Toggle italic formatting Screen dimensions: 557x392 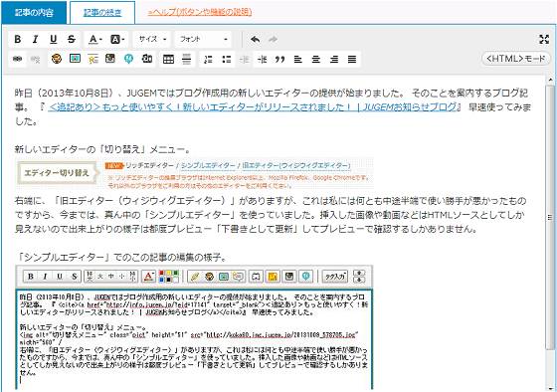coord(35,39)
